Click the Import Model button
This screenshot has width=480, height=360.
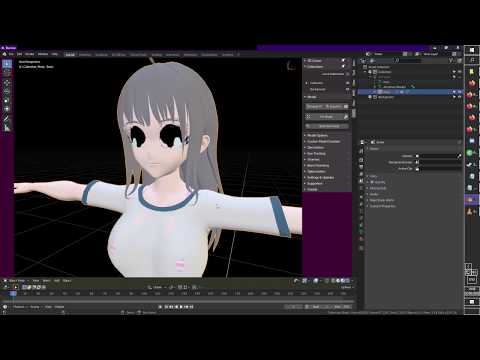pos(315,106)
